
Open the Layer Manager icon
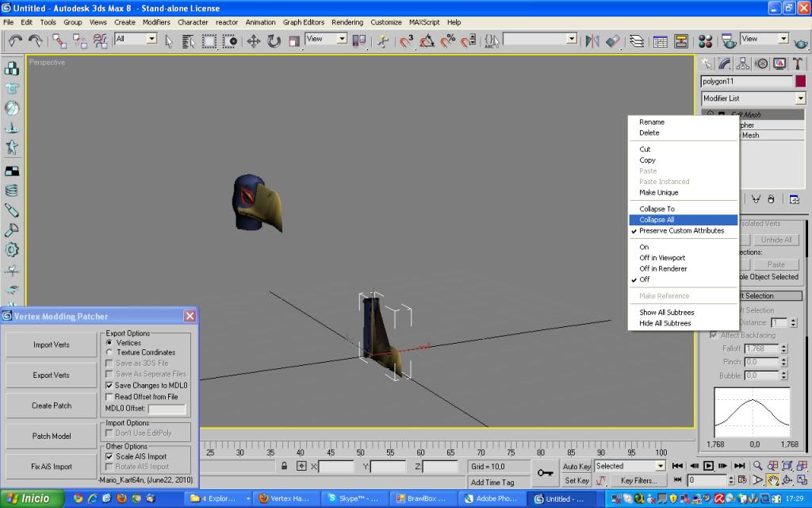[637, 41]
